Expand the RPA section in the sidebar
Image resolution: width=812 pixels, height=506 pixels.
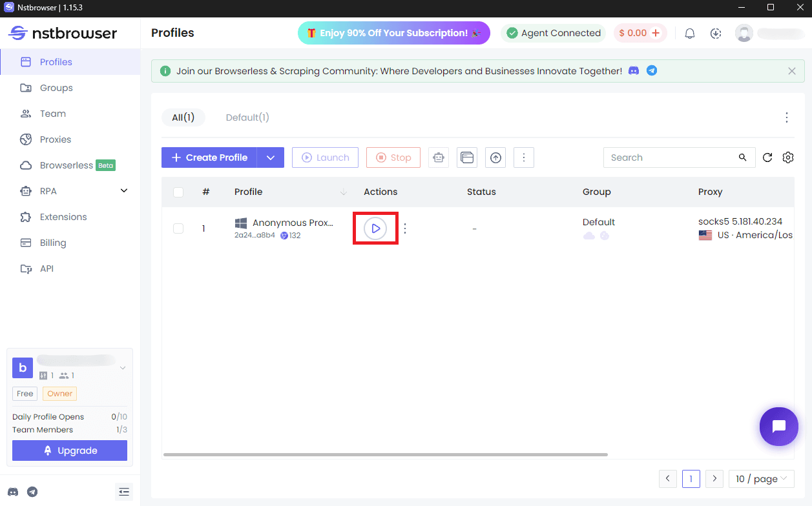click(123, 190)
